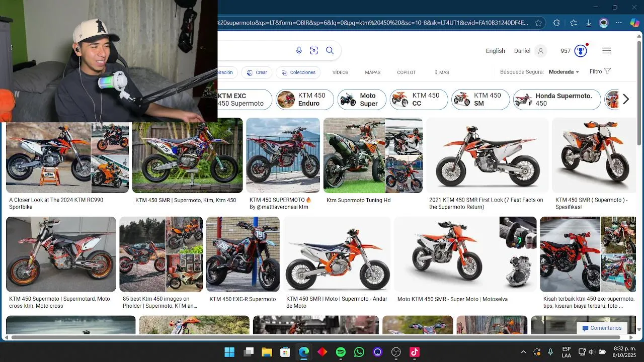644x362 pixels.
Task: Click the Daniel account name
Action: coord(522,51)
